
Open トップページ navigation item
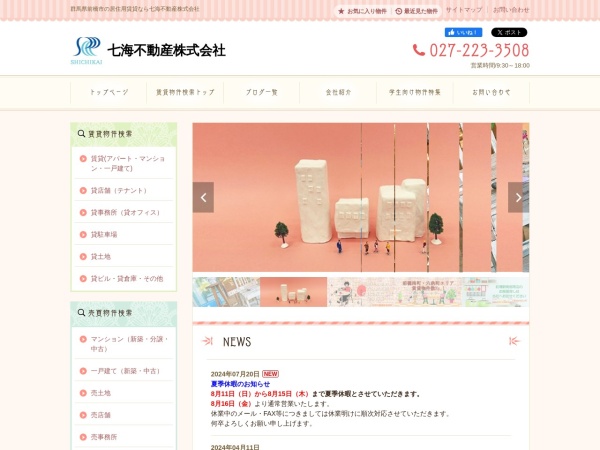[109, 92]
